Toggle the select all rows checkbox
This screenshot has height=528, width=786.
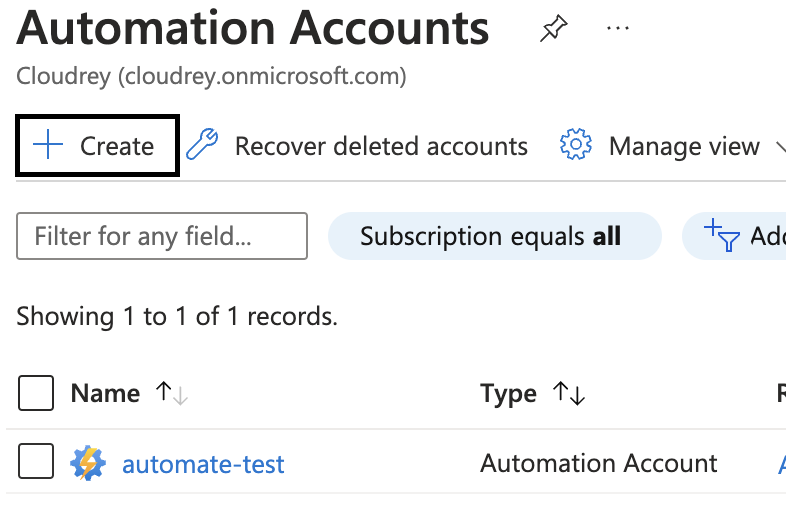[36, 393]
